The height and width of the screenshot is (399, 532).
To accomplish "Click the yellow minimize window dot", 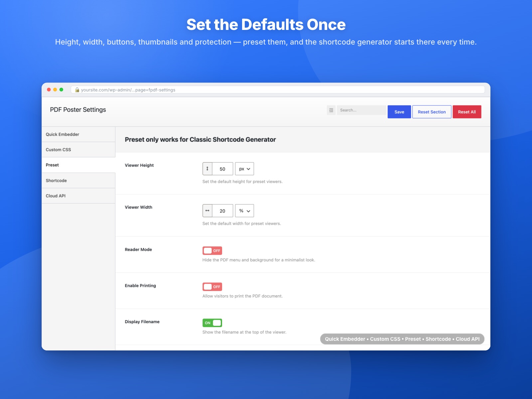I will coord(55,89).
